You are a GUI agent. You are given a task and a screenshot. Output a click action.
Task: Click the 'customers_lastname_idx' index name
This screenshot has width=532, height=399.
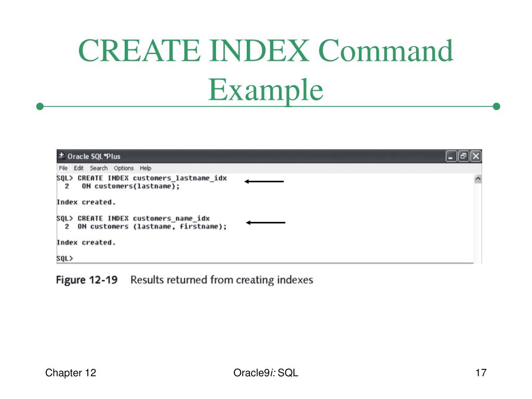180,178
